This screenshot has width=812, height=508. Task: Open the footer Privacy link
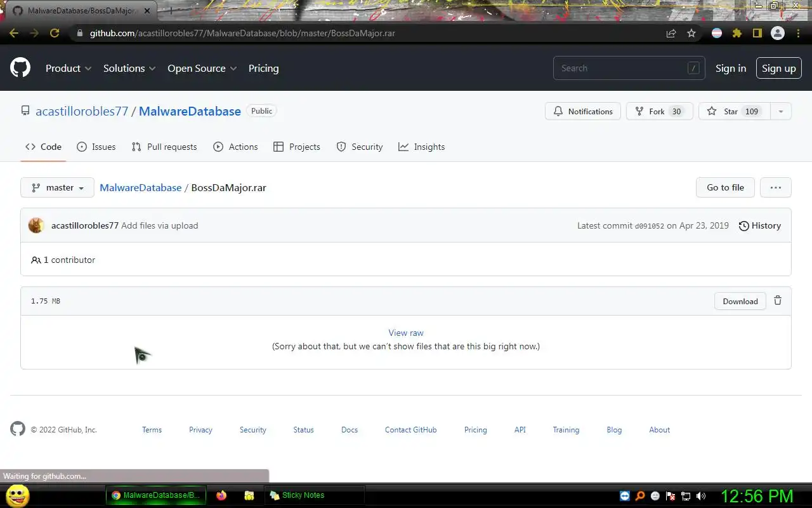(200, 430)
